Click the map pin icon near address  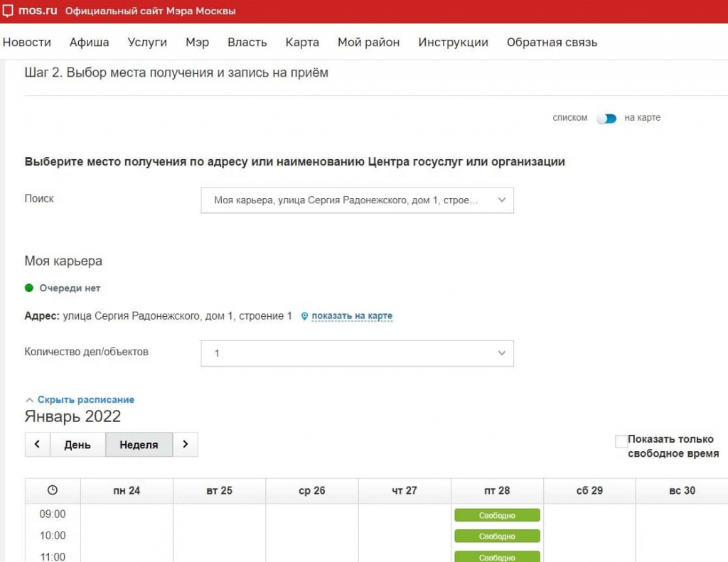pyautogui.click(x=304, y=316)
